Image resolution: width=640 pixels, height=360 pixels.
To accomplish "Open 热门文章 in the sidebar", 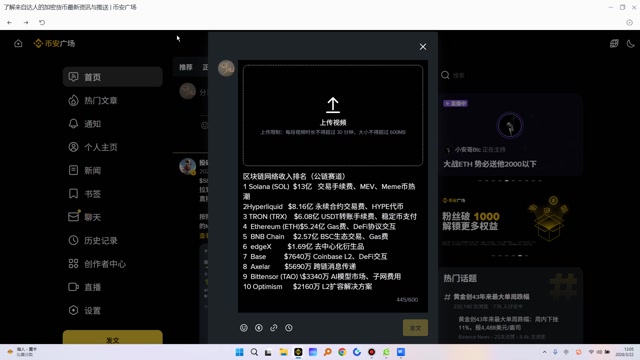I will (x=113, y=100).
